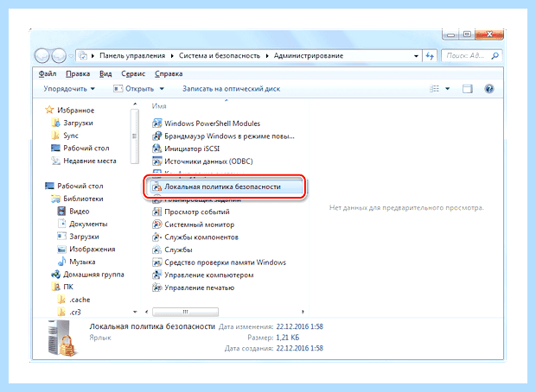The width and height of the screenshot is (536, 392).
Task: Open the Вид menu
Action: pos(105,73)
